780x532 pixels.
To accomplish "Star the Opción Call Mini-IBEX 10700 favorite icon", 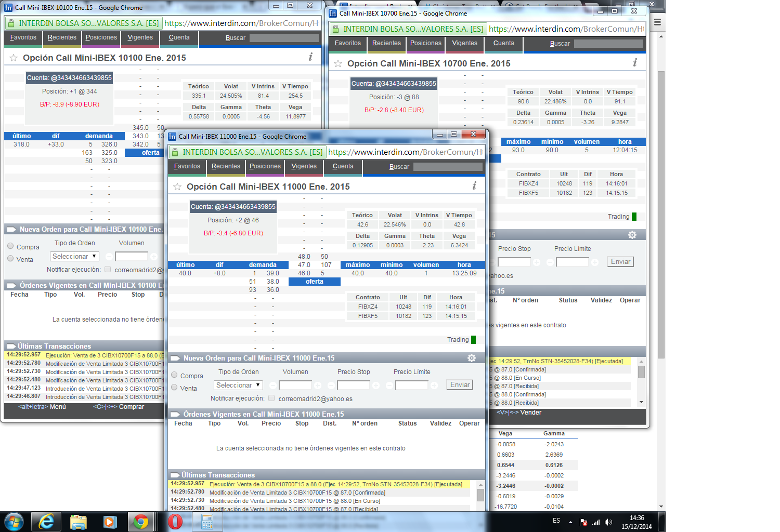I will pos(338,63).
